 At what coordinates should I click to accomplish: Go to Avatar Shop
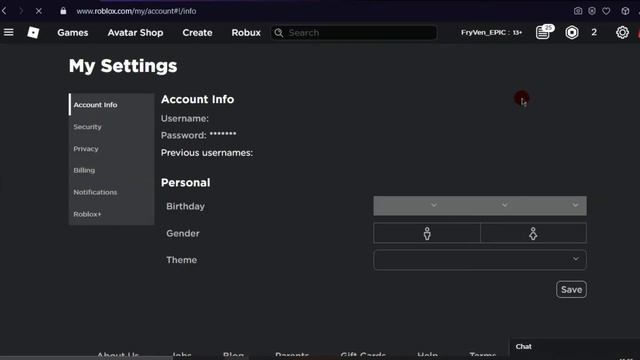(x=136, y=33)
